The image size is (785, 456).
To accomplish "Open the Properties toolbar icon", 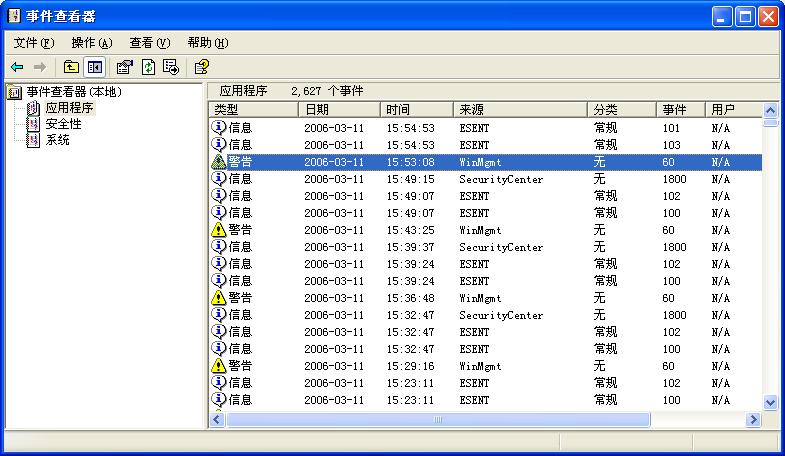I will (124, 67).
